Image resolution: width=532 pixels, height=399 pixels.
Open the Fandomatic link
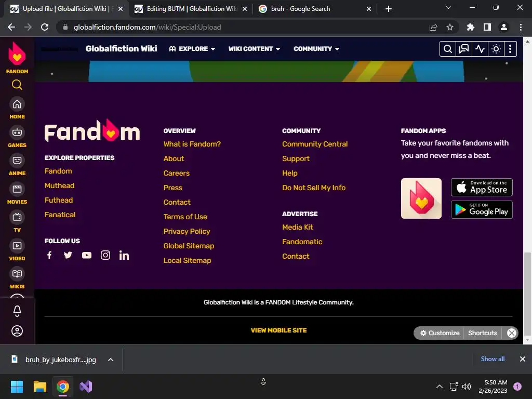click(302, 242)
